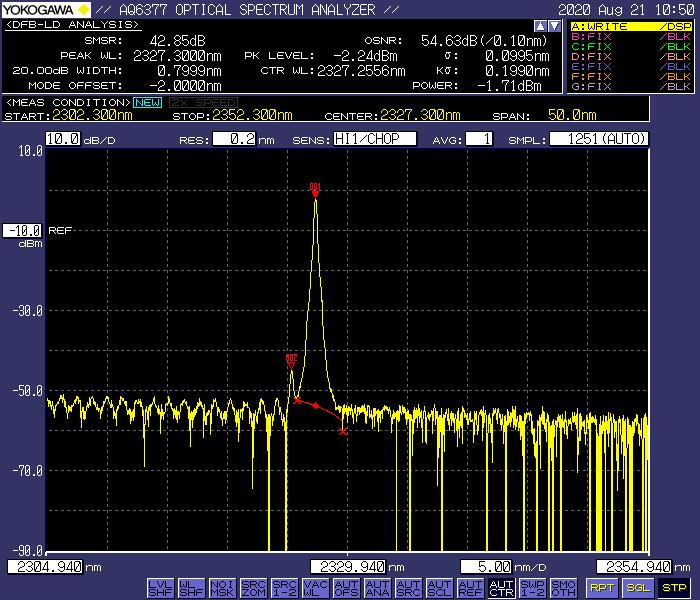This screenshot has height=600, width=700.
Task: Select the SRC ZOM zoom icon
Action: tap(253, 588)
